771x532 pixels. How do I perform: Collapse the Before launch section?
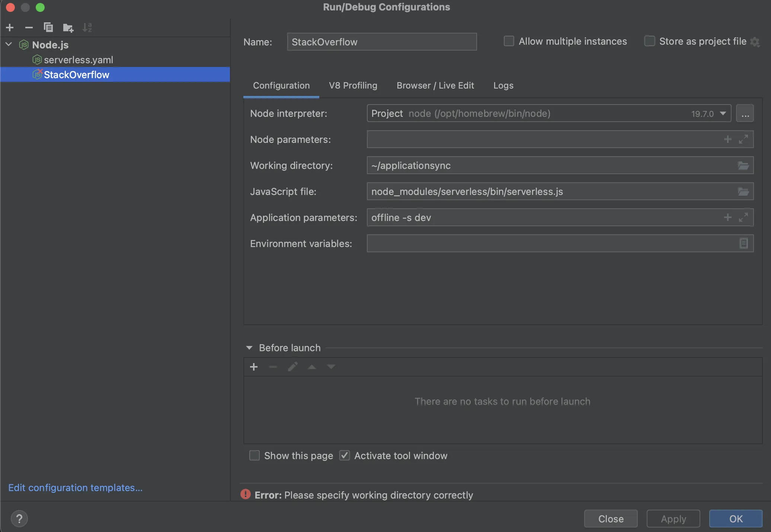[249, 348]
